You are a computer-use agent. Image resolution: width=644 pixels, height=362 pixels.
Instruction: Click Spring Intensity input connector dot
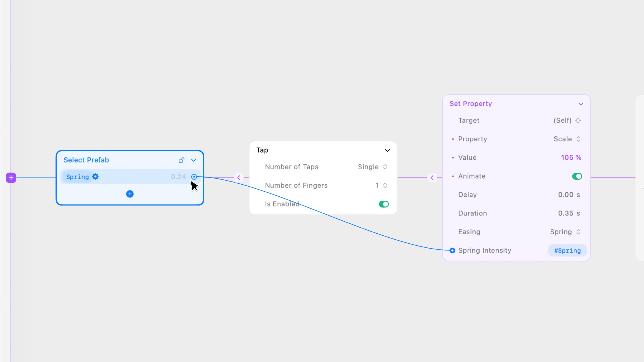point(452,250)
